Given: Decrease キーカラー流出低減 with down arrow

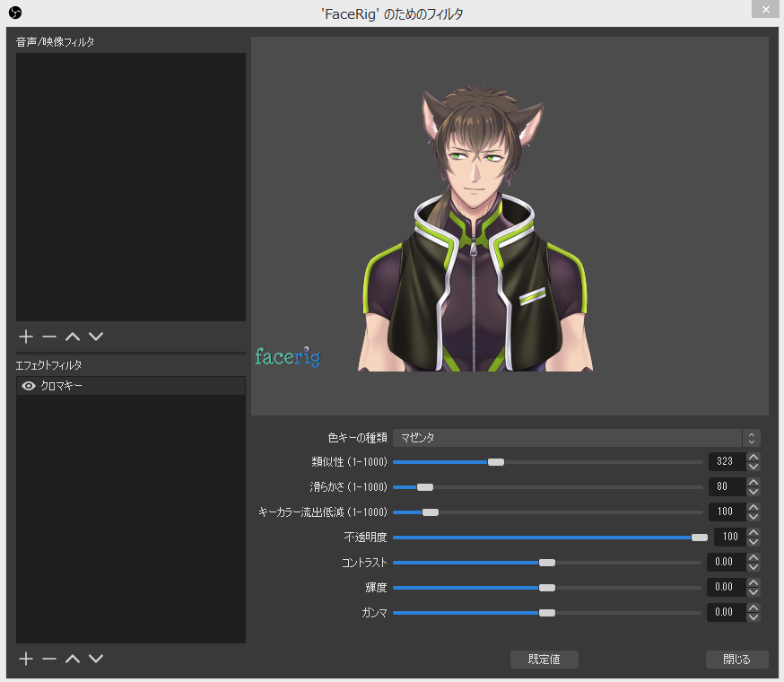Looking at the screenshot, I should click(754, 516).
